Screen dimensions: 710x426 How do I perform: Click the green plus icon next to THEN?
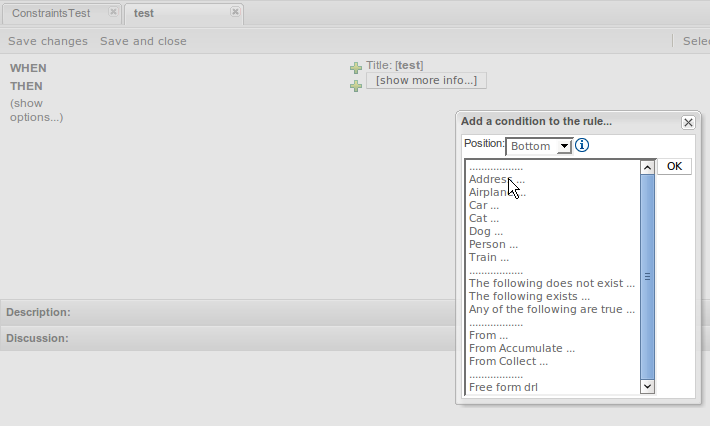point(356,86)
